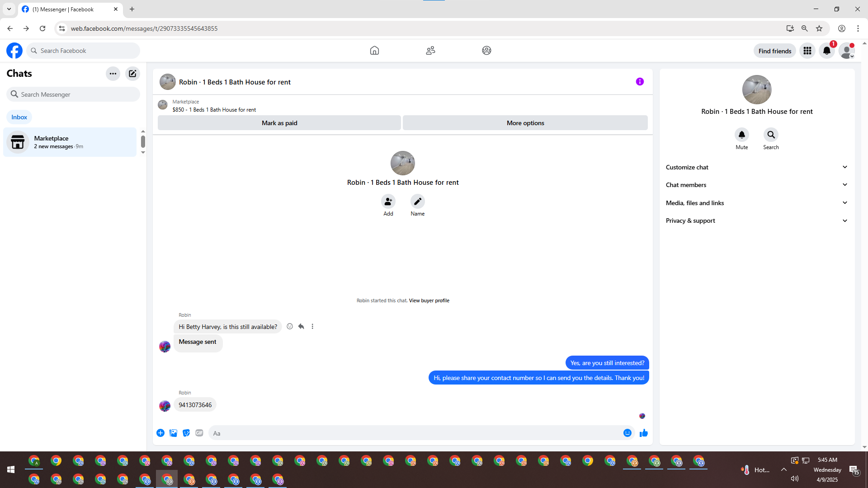Click the listing thumbnail in details panel

click(757, 89)
